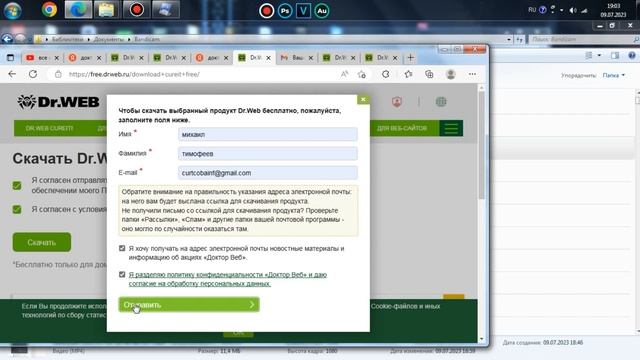Switch to Microsoft Edge taskbar button
Screen dimensions: 640x360
click(78, 10)
